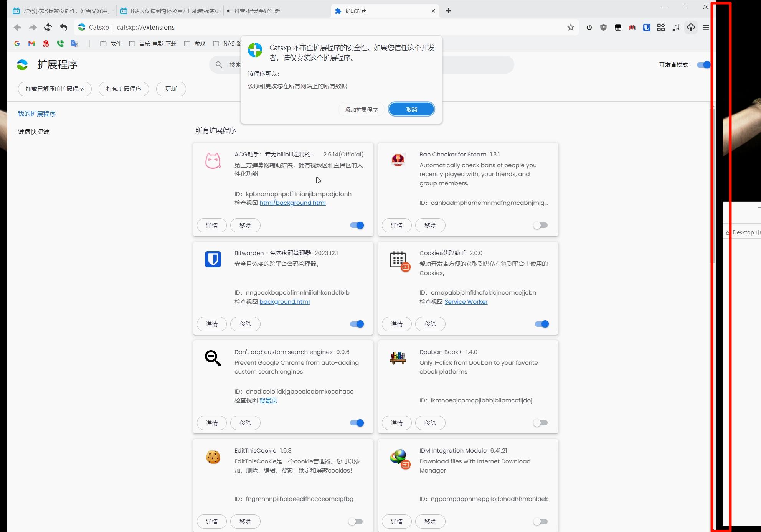Close the 扩展程序 tab
Image resolution: width=761 pixels, height=532 pixels.
coord(433,11)
